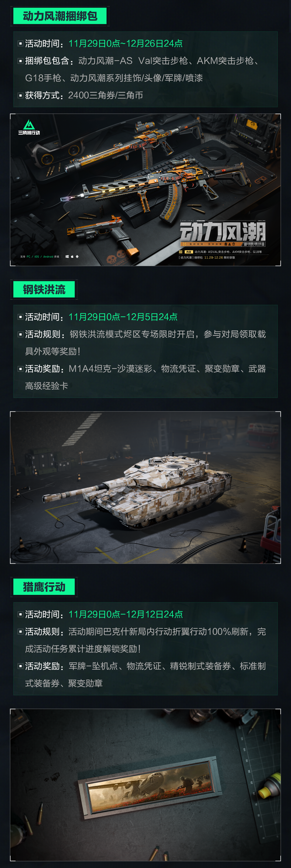The height and width of the screenshot is (868, 291).
Task: Click the Apple platform icon
Action: click(x=72, y=256)
